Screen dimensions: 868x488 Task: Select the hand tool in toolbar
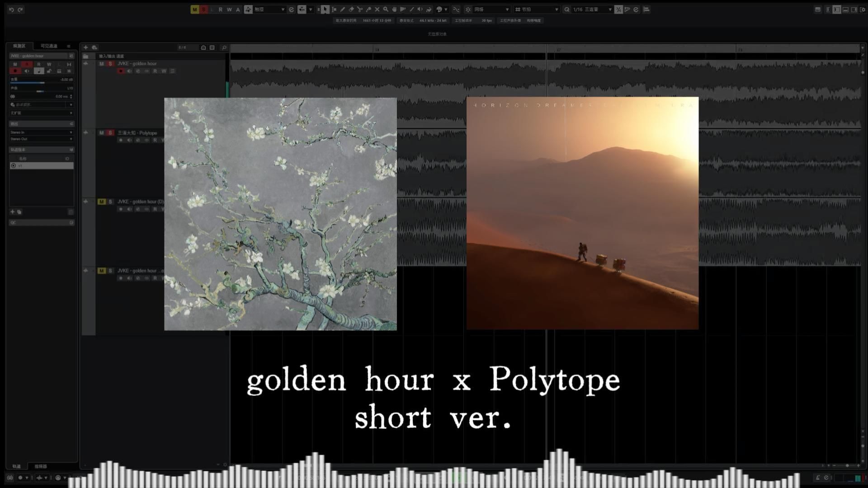tap(394, 9)
